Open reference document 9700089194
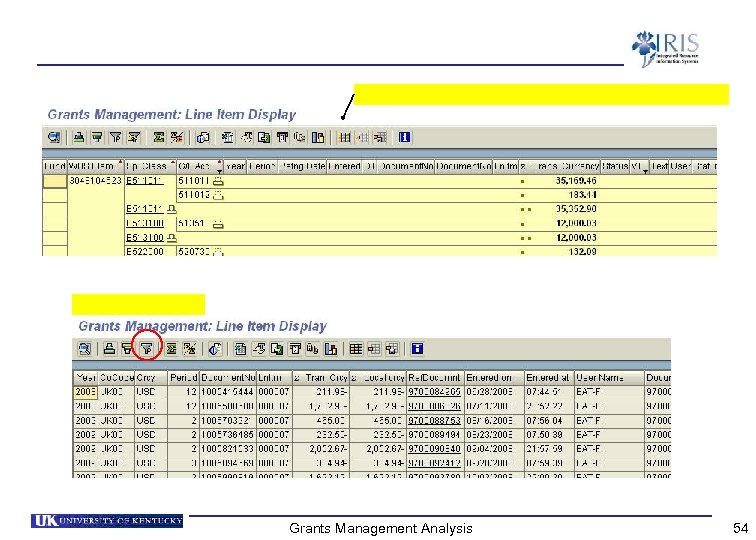 [x=434, y=434]
